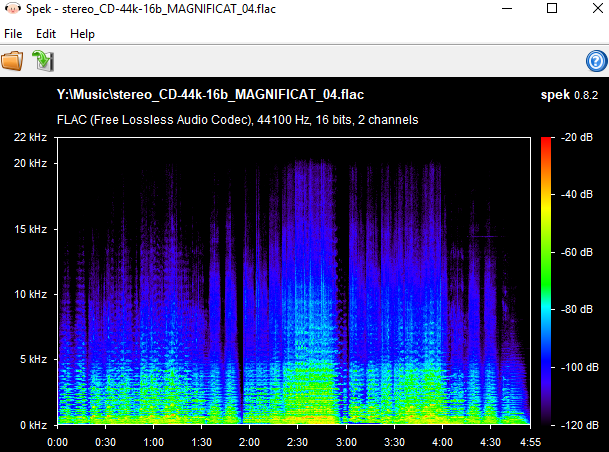Viewport: 609px width, 452px height.
Task: Click the -40 dB scale label
Action: 577,194
